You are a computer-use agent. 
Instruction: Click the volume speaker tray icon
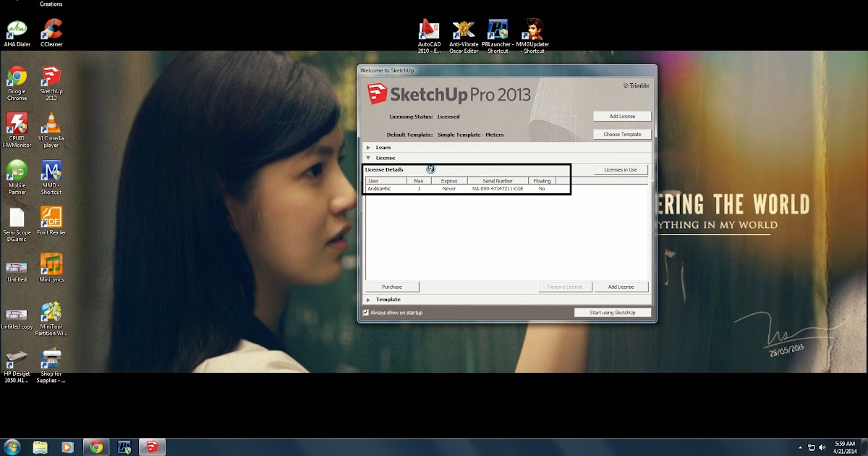[822, 447]
